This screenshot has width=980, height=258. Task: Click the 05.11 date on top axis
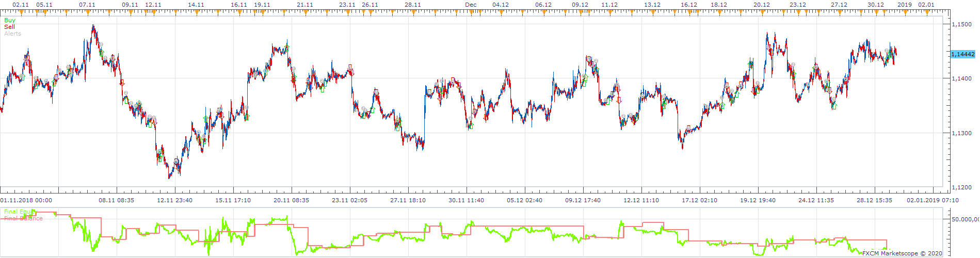(44, 5)
